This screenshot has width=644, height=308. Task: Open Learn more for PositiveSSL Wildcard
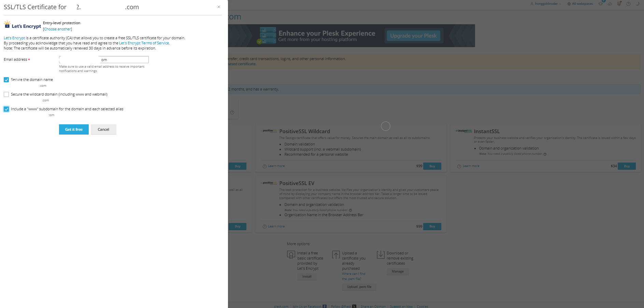[276, 166]
